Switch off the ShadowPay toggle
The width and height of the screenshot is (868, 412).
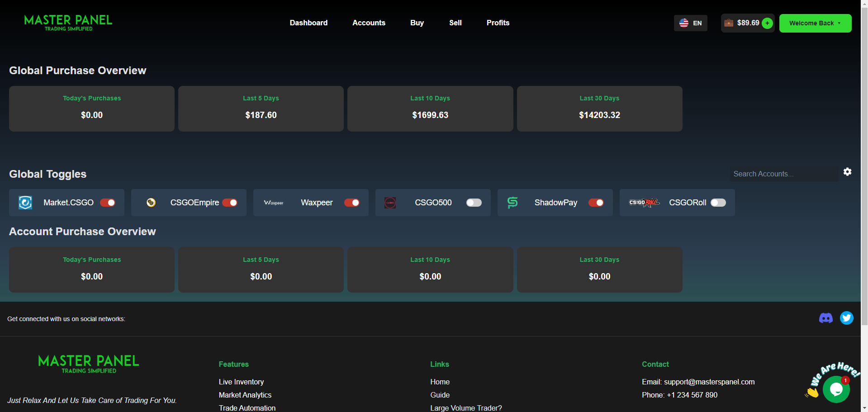pos(596,203)
